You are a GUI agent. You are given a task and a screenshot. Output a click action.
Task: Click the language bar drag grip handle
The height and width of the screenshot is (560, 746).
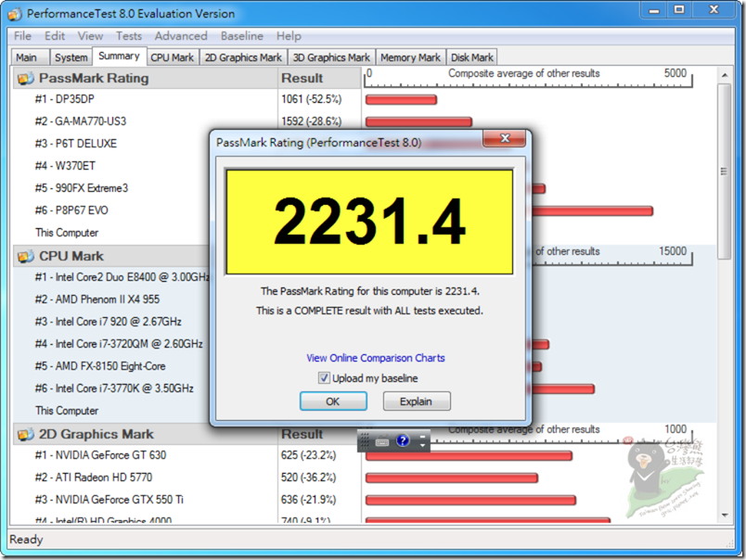point(365,442)
